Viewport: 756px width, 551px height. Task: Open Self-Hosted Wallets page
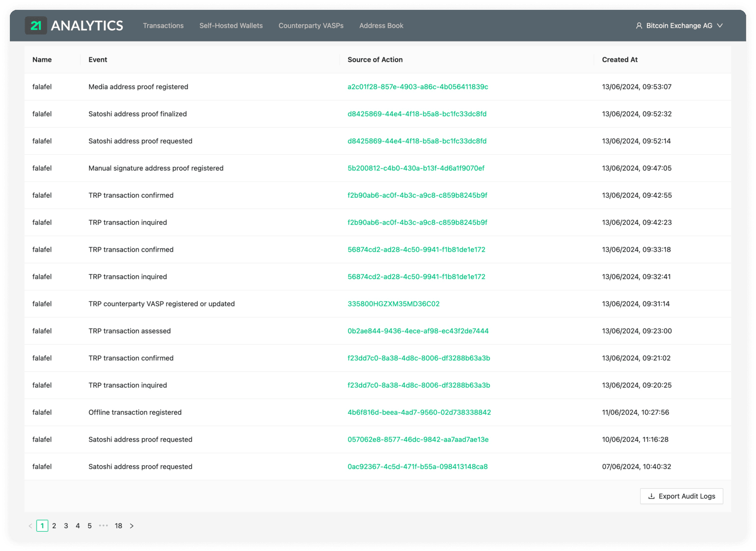pos(231,25)
